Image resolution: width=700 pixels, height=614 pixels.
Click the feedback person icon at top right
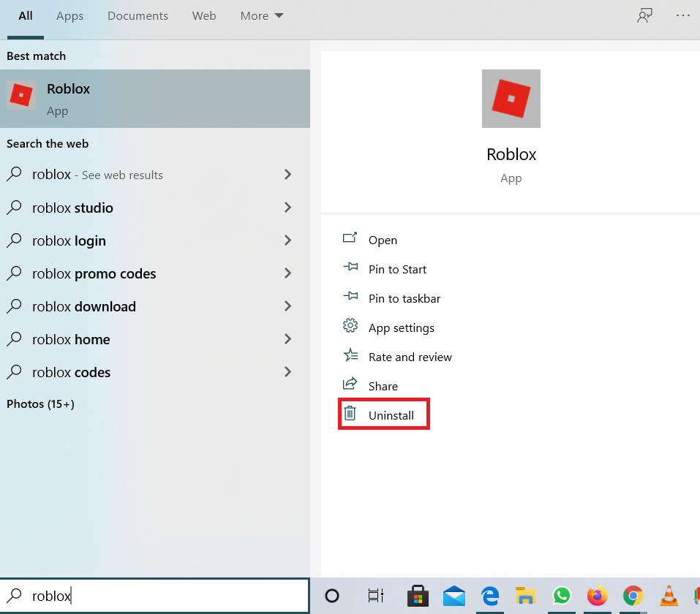pyautogui.click(x=644, y=16)
